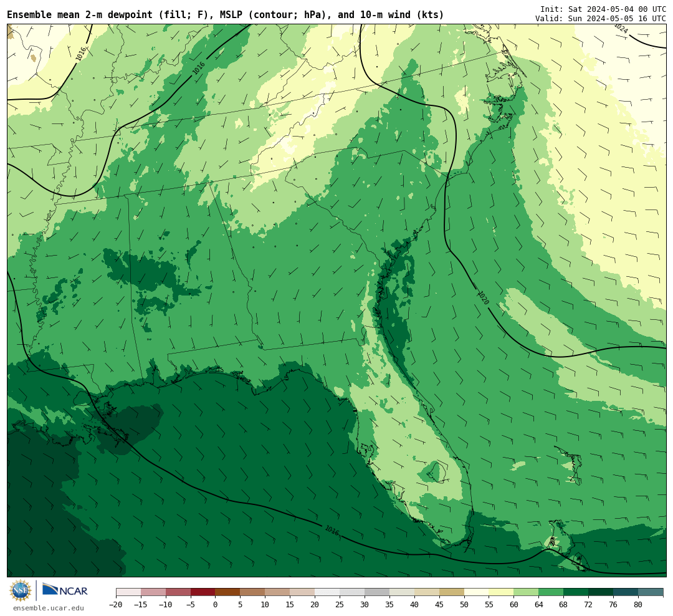The width and height of the screenshot is (673, 616).
Task: Pick the legend swatch between 10 and 15
Action: click(277, 592)
